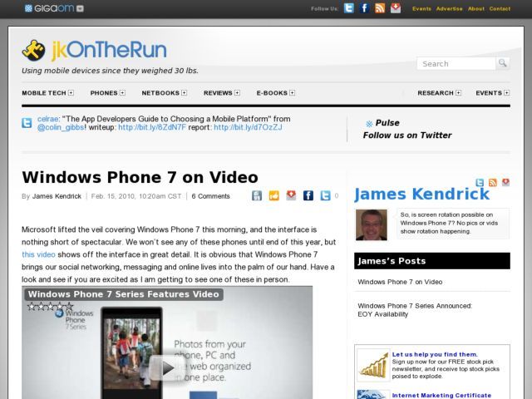The height and width of the screenshot is (399, 532).
Task: Open the 'this video' link in the article
Action: (38, 254)
